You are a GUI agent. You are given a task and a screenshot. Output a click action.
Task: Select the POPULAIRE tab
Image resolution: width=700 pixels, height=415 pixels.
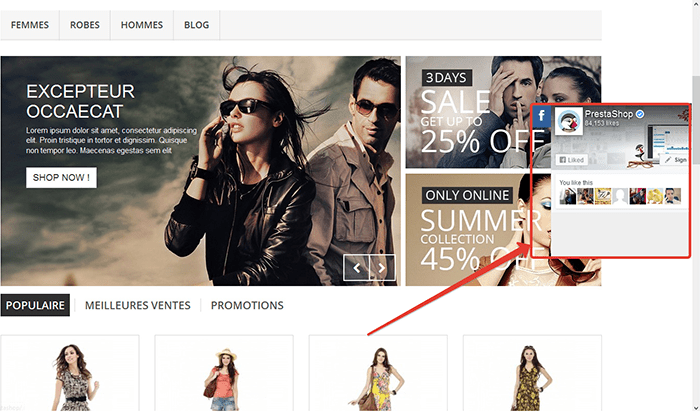pos(35,305)
